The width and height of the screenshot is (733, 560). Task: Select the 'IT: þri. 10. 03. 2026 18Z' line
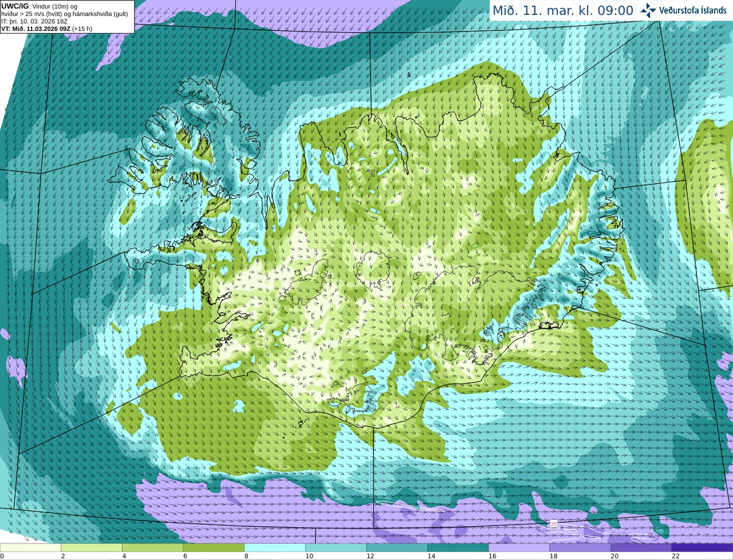[x=34, y=21]
